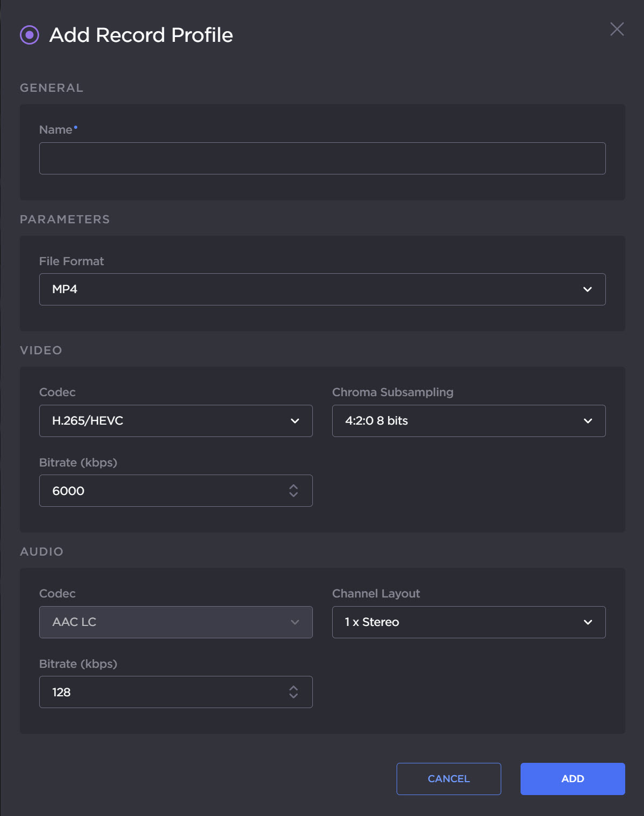Viewport: 644px width, 816px height.
Task: Click the chevron on Channel Layout dropdown
Action: (x=588, y=622)
